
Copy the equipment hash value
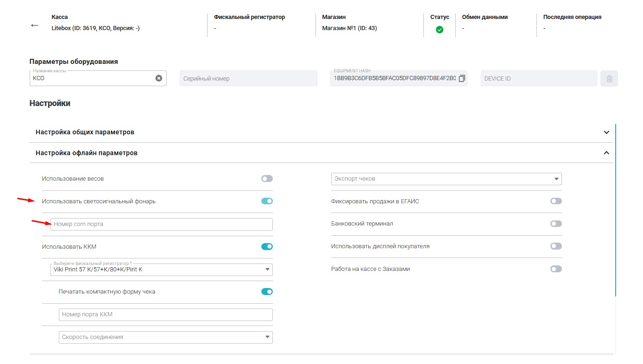(x=461, y=79)
